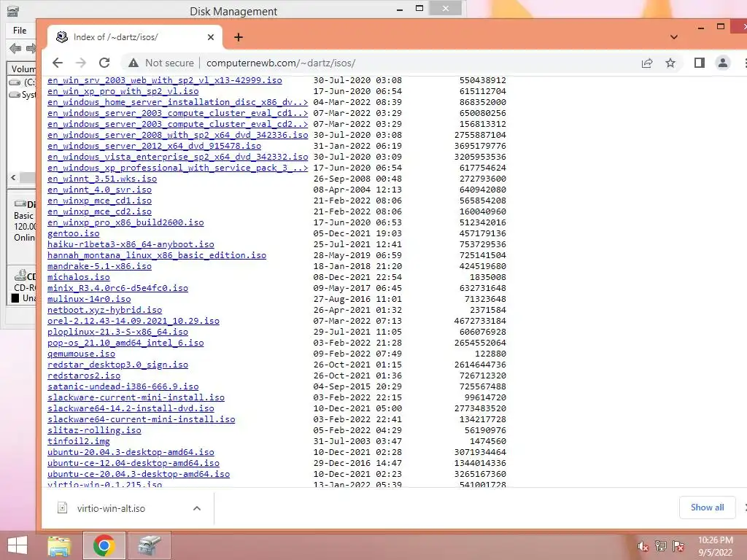Download mandrake-5.1-x86.iso

click(99, 267)
